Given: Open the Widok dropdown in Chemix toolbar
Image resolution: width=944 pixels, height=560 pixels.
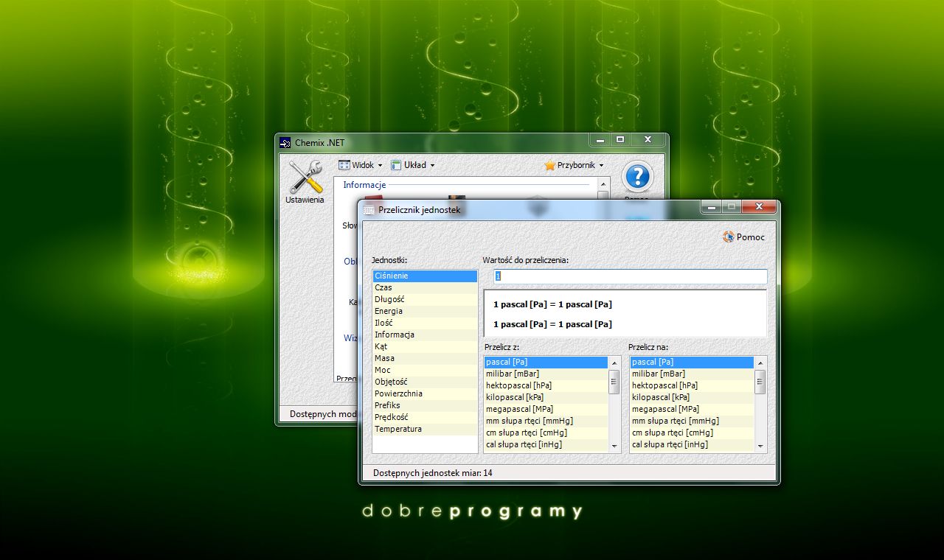Looking at the screenshot, I should point(361,165).
